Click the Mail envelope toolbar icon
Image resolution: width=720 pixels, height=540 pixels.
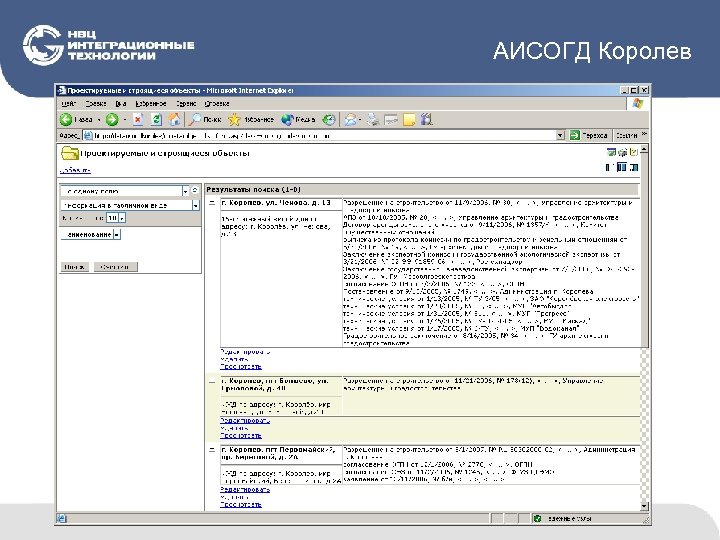(351, 120)
